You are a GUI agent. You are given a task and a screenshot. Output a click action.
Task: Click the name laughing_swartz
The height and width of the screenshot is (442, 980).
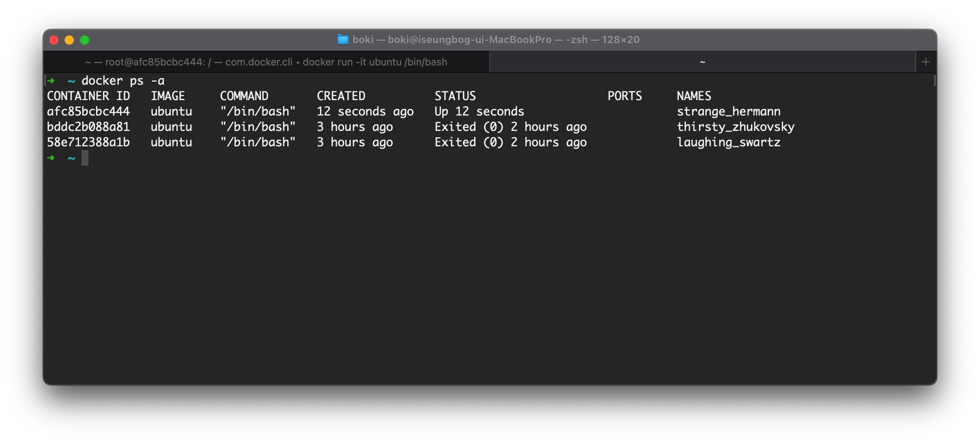point(728,142)
